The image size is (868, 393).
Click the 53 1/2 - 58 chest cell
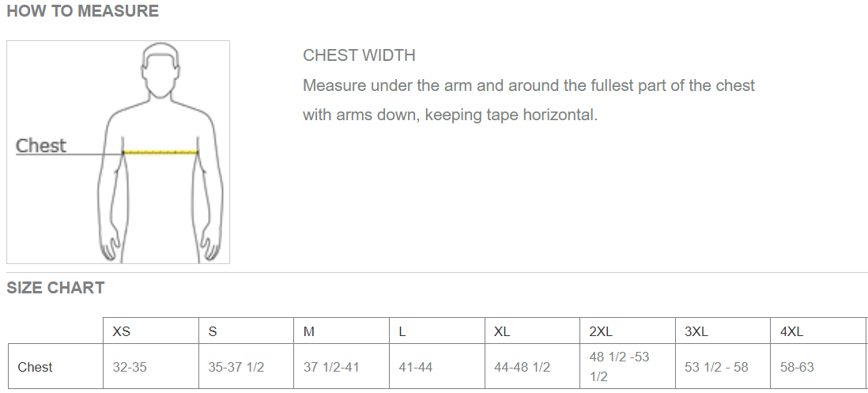click(x=716, y=367)
